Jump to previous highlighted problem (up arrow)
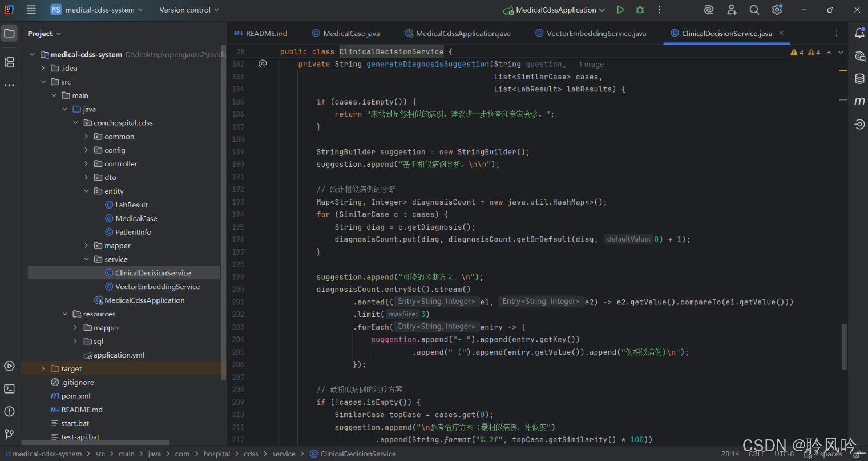 click(x=829, y=53)
